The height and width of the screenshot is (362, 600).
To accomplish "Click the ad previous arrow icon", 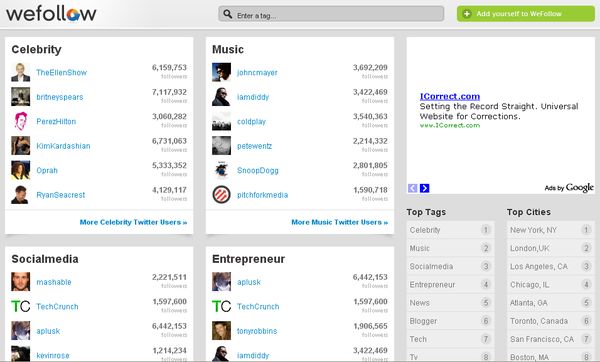I will pyautogui.click(x=412, y=188).
